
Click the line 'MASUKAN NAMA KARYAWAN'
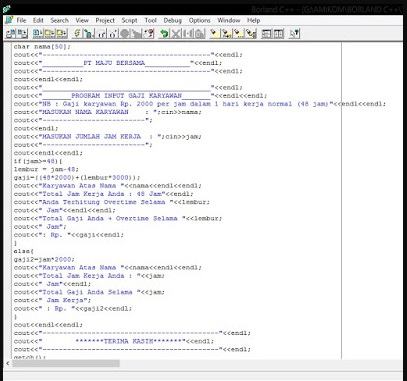pyautogui.click(x=108, y=112)
